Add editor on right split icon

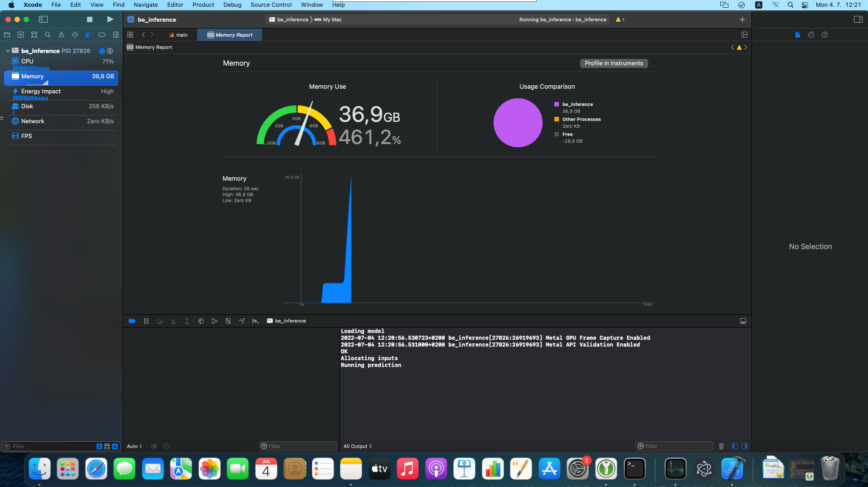744,35
